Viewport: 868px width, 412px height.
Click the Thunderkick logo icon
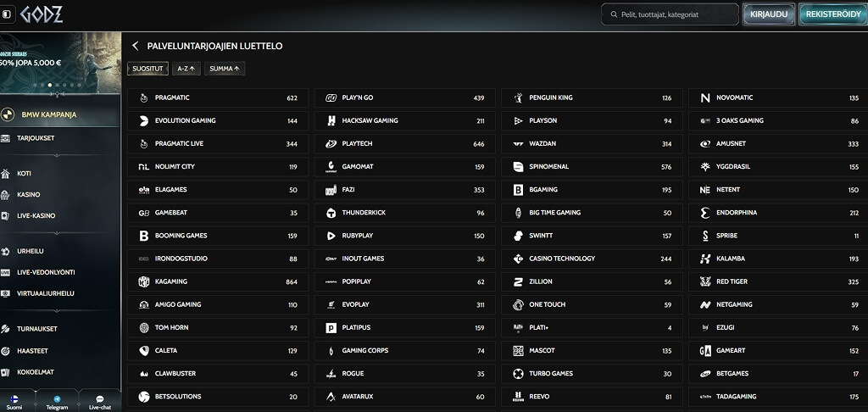click(331, 213)
